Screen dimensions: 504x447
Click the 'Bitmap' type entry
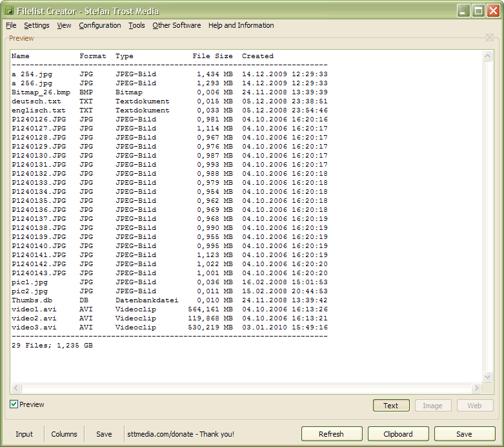129,92
